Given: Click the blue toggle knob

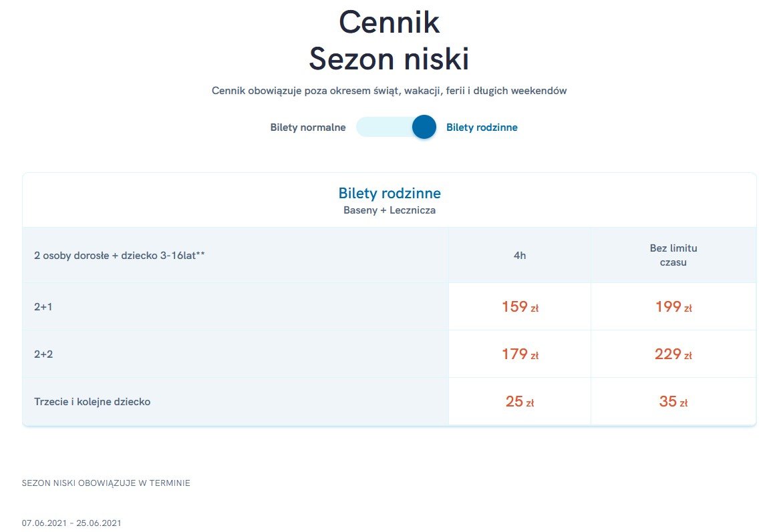Looking at the screenshot, I should coord(424,127).
